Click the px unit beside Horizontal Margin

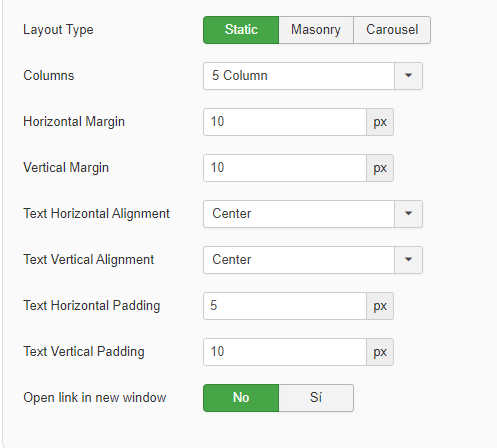380,122
